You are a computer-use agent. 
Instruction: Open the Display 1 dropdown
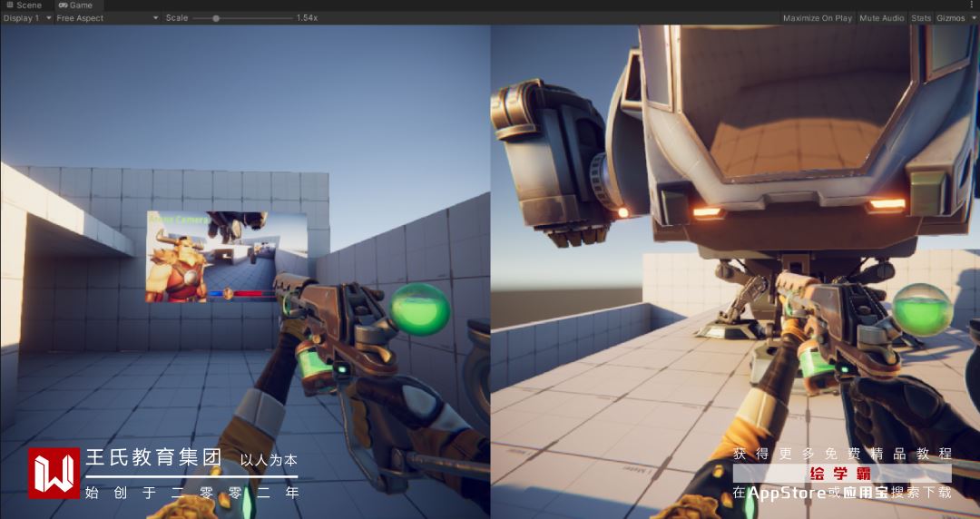coord(27,18)
